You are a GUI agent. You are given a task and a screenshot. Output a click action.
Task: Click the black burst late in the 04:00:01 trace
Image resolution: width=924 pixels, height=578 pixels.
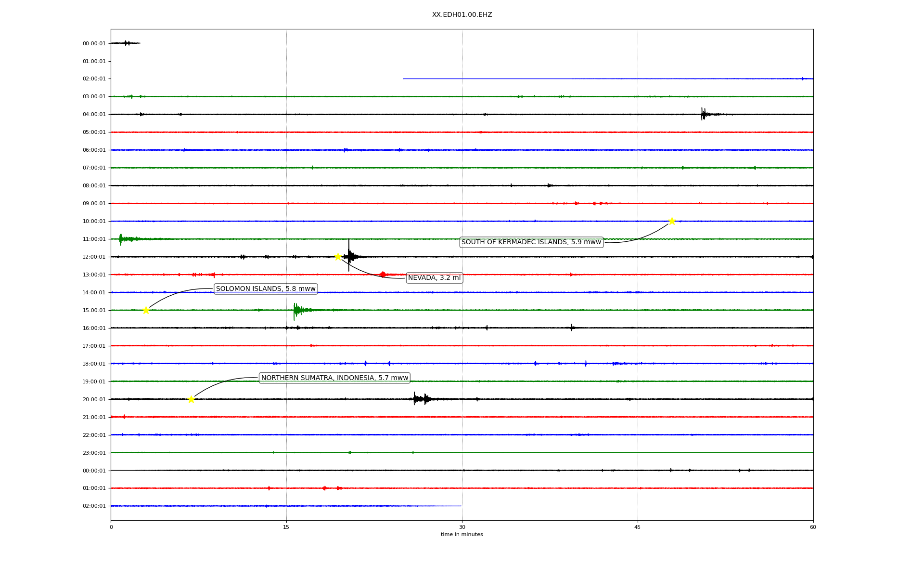pyautogui.click(x=703, y=114)
